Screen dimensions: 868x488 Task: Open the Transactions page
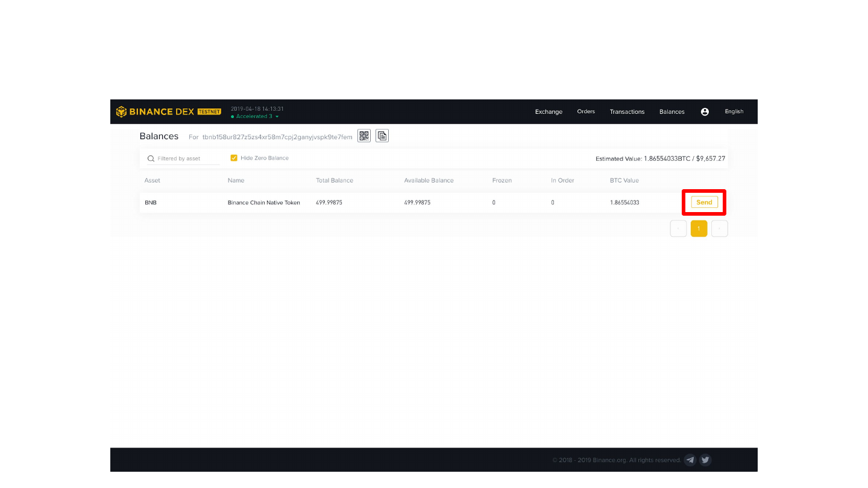click(627, 111)
